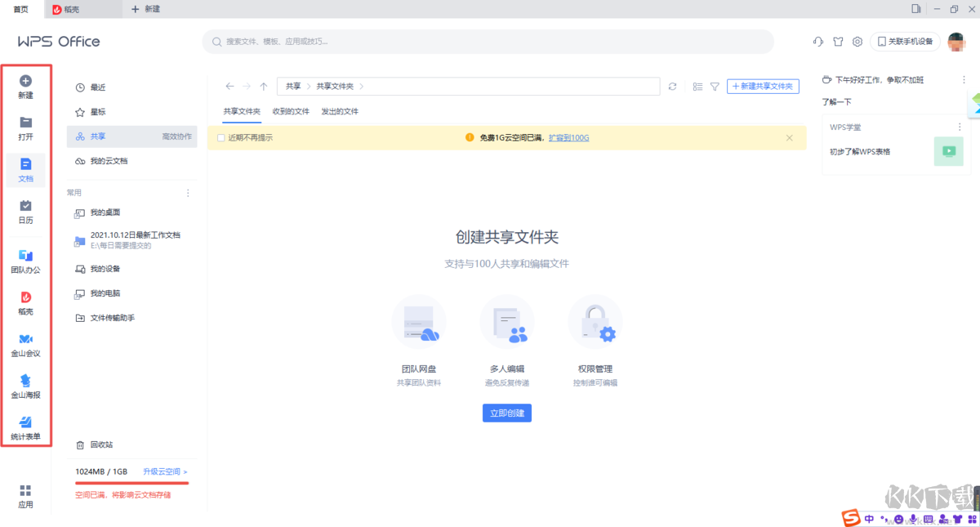This screenshot has height=527, width=980.
Task: Open the 日历 (Calendar) sidebar icon
Action: [25, 212]
